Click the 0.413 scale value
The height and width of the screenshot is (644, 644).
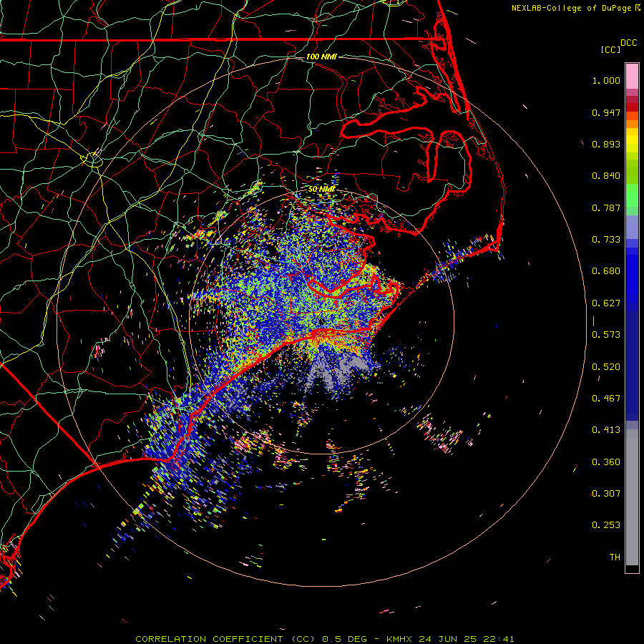click(x=606, y=430)
